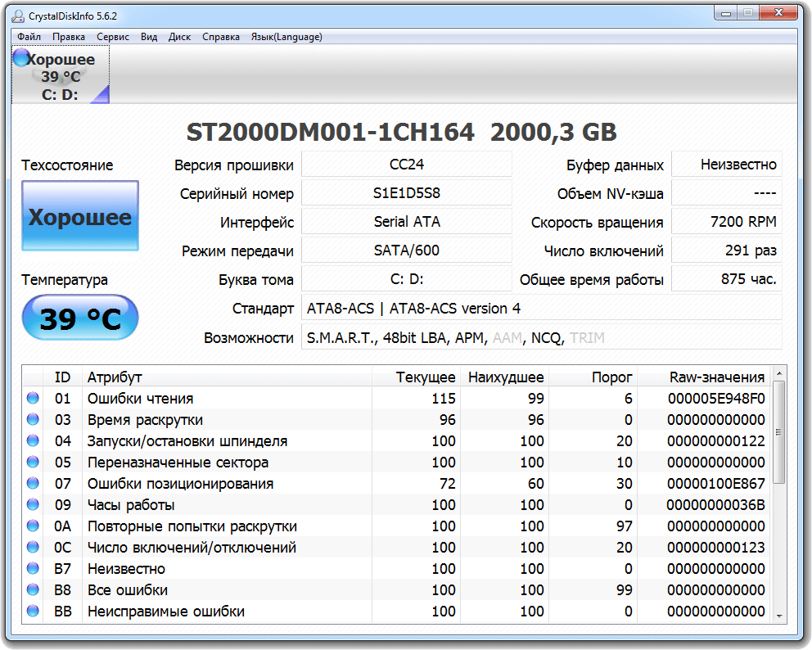Open the Язык(Language) menu
812x650 pixels.
click(x=286, y=37)
